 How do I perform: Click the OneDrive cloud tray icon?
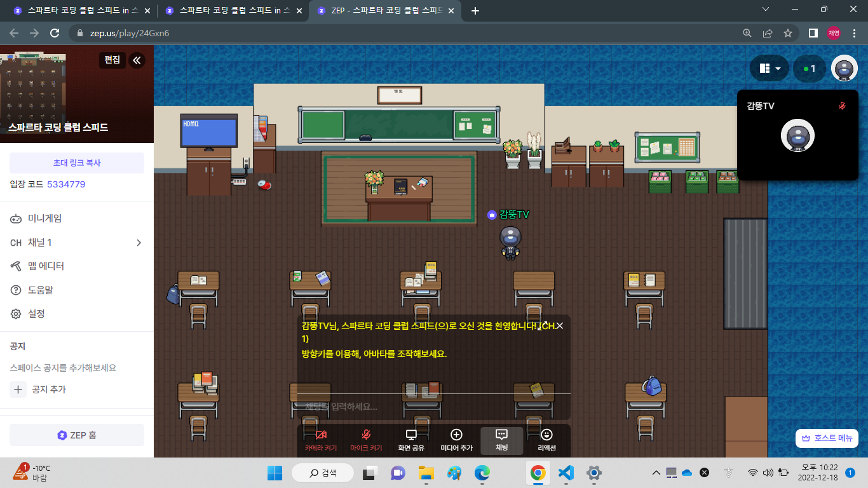(x=687, y=473)
